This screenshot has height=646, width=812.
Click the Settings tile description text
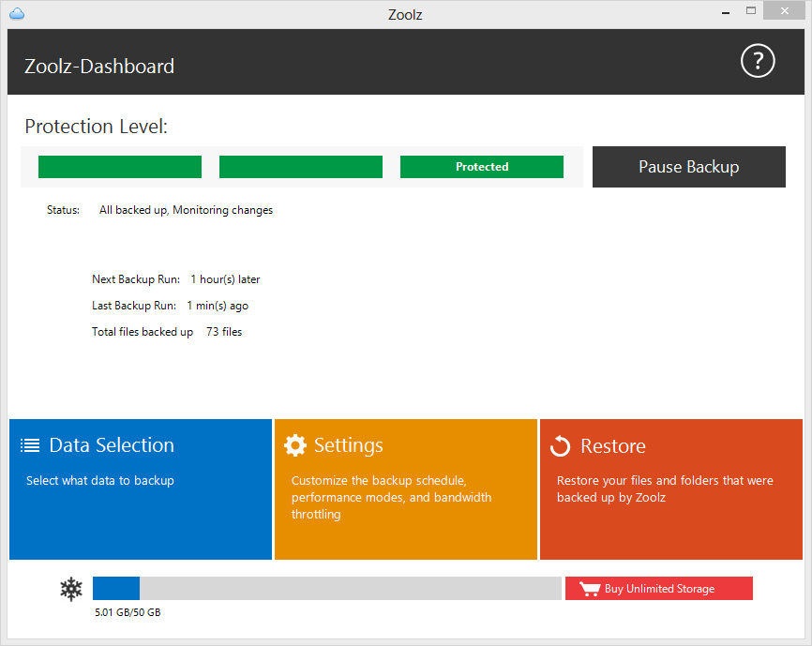[x=392, y=498]
